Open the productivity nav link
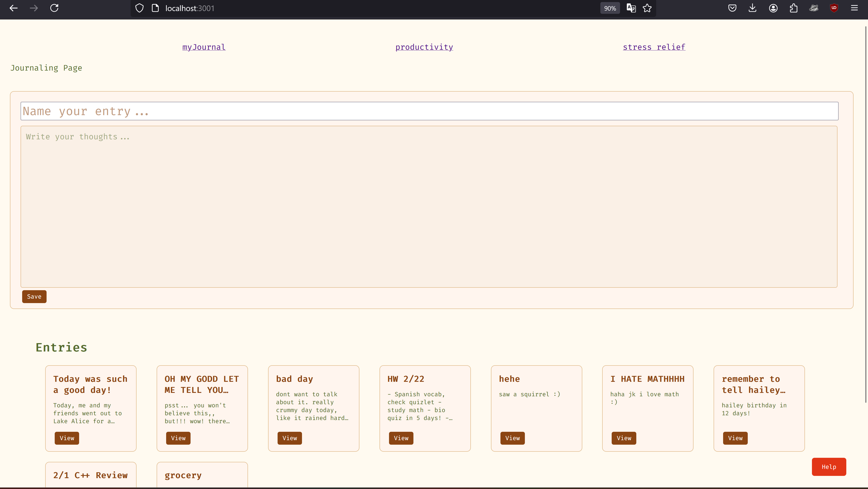This screenshot has width=868, height=489. click(x=424, y=47)
